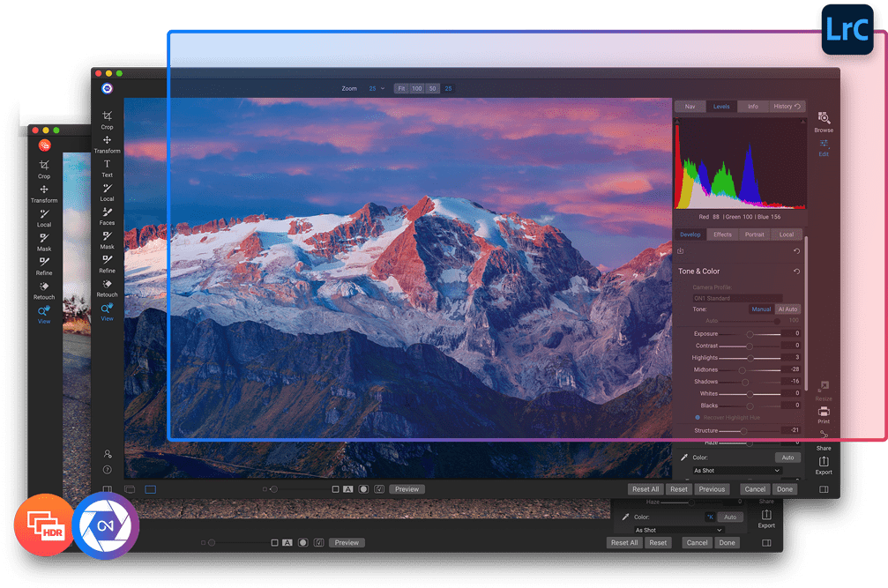
Task: Pick the Local brush tool in front window
Action: pos(107,192)
